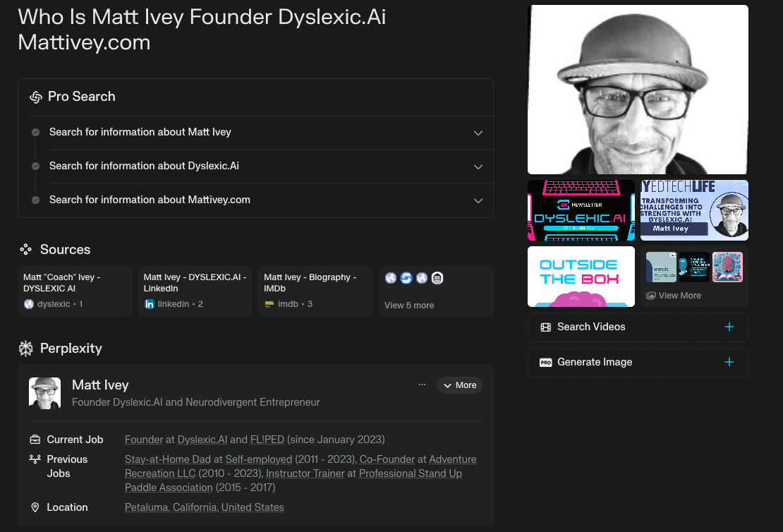Click the image icon beside View More
Image resolution: width=783 pixels, height=532 pixels.
pos(650,295)
